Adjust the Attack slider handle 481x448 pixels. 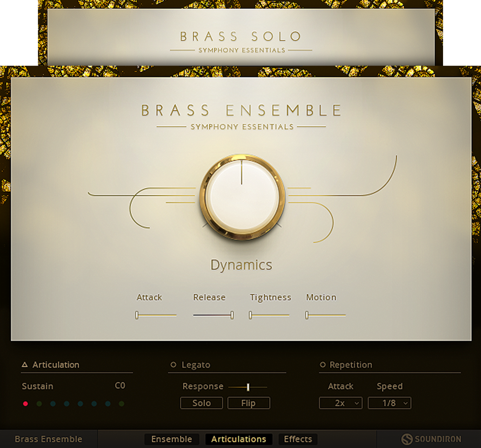coord(137,315)
